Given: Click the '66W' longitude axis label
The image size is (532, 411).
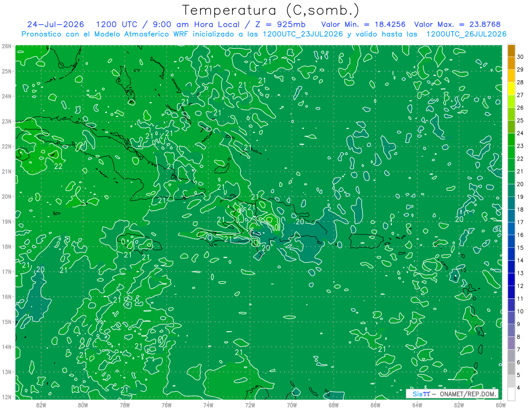Looking at the screenshot, I should click(x=376, y=404).
